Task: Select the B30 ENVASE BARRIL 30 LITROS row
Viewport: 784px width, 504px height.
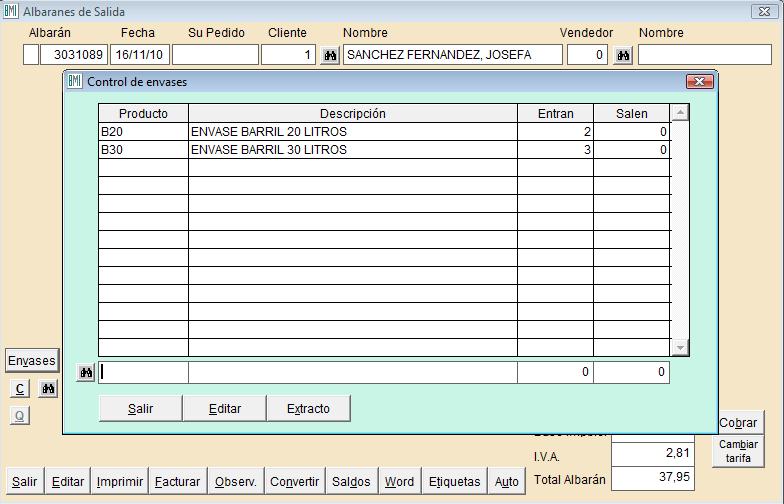Action: click(352, 150)
